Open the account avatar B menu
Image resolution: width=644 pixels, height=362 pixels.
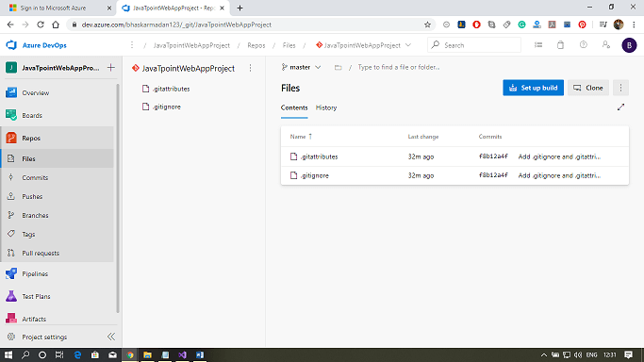coord(629,45)
